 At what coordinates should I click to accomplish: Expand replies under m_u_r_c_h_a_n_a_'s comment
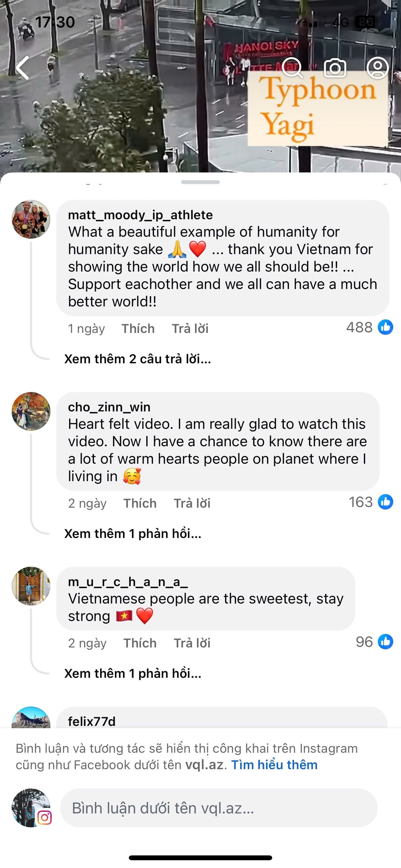[133, 673]
